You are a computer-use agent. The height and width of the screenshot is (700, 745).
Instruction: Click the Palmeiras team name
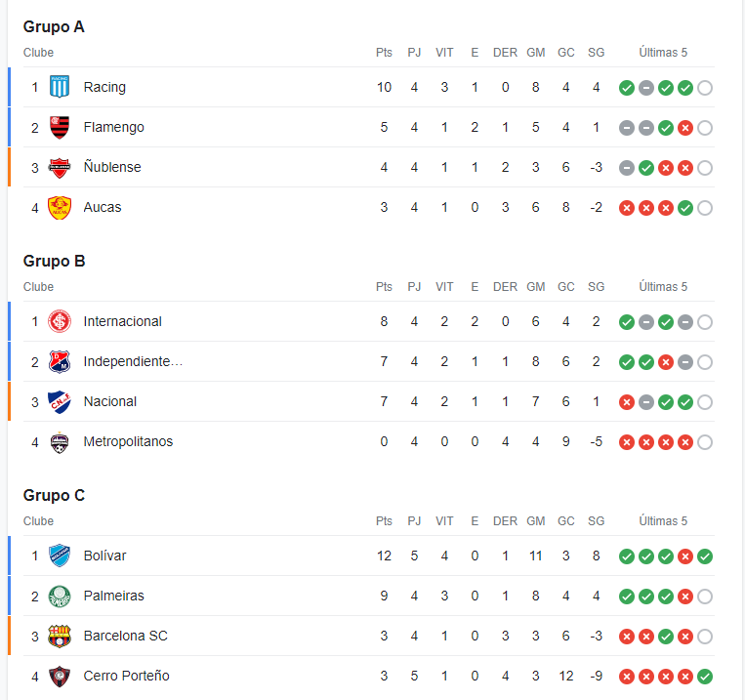(x=113, y=596)
